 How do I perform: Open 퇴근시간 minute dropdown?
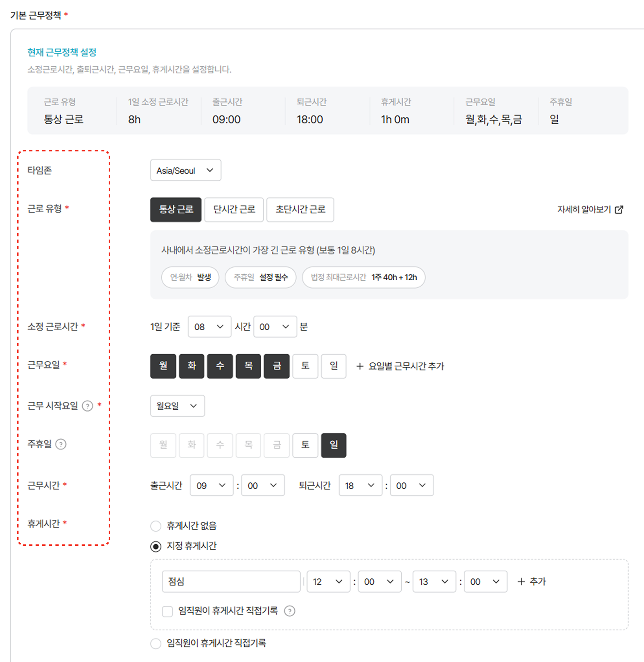pyautogui.click(x=412, y=485)
